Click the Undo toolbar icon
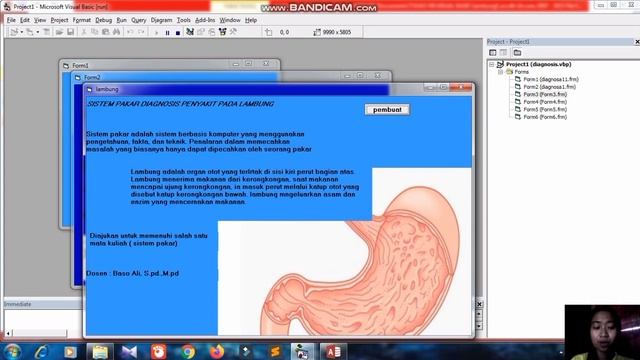 click(130, 32)
